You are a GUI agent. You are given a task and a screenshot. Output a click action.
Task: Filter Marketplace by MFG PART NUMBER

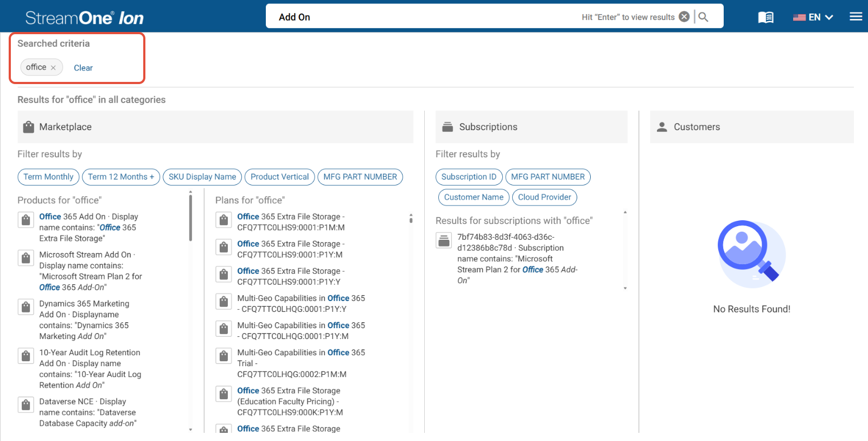360,177
